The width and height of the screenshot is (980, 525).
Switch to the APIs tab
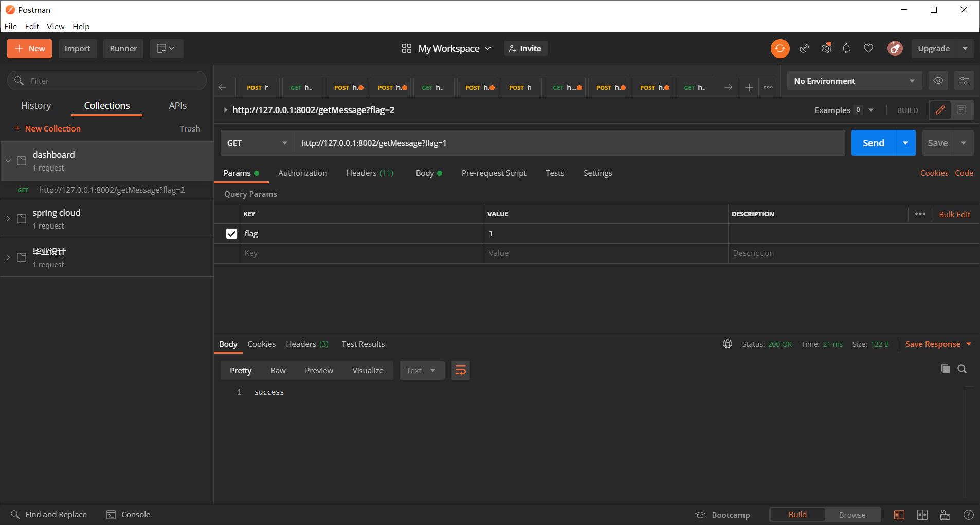click(177, 105)
